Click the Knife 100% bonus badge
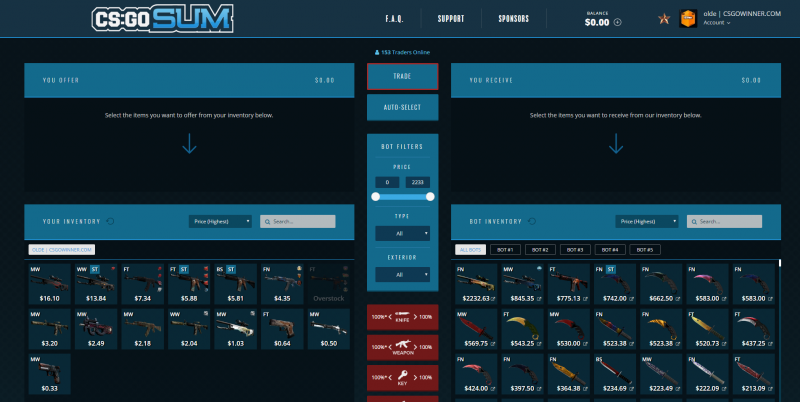This screenshot has width=800, height=402. (402, 317)
